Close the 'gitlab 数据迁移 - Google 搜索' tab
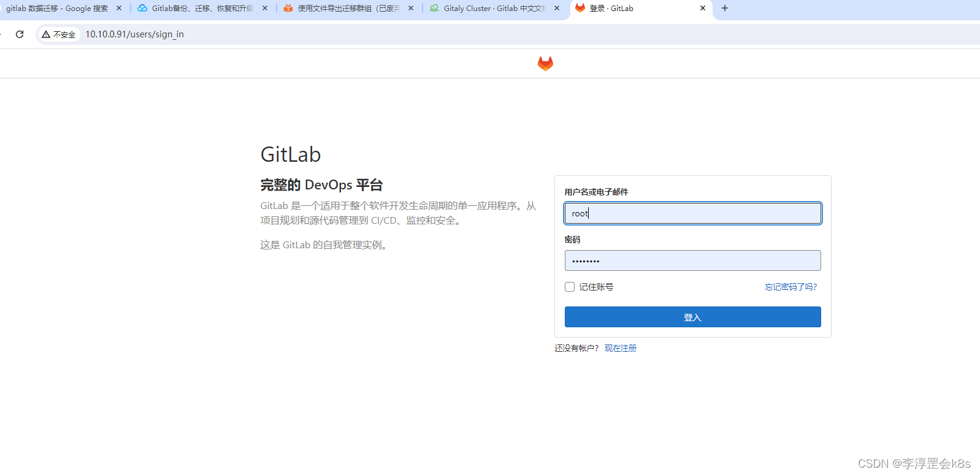This screenshot has height=475, width=980. pos(119,8)
